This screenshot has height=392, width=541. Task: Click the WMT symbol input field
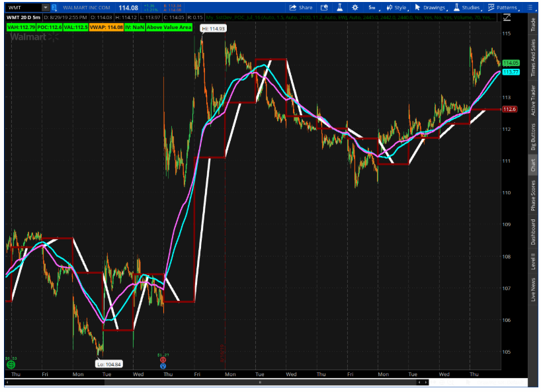pyautogui.click(x=23, y=7)
